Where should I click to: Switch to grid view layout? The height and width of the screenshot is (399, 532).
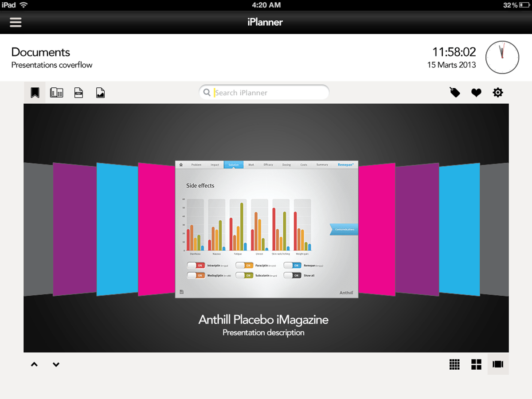pos(454,364)
